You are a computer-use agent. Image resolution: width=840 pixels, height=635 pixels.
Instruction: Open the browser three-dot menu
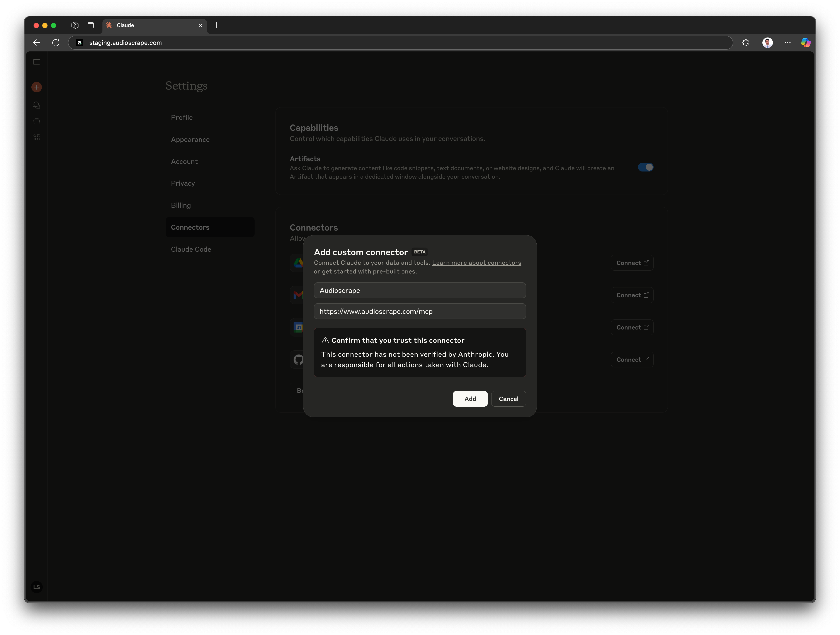coord(788,43)
